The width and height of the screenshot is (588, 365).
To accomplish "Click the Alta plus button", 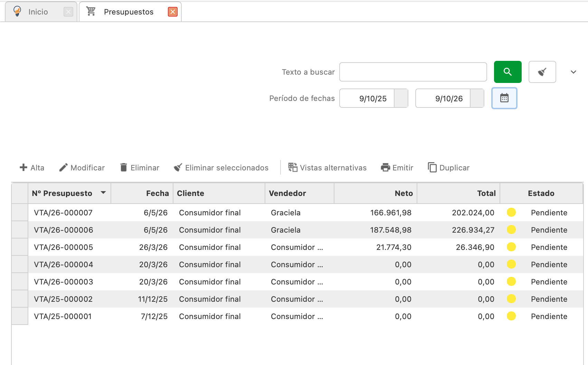I will pyautogui.click(x=32, y=168).
